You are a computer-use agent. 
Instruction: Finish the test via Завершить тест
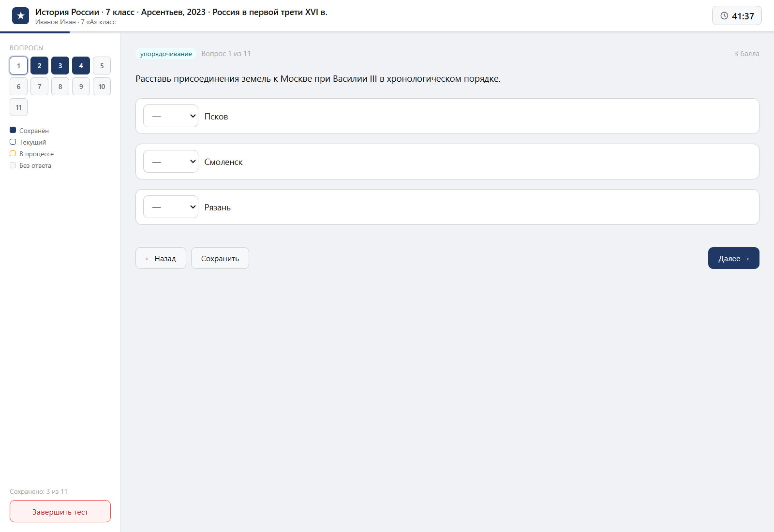point(60,511)
